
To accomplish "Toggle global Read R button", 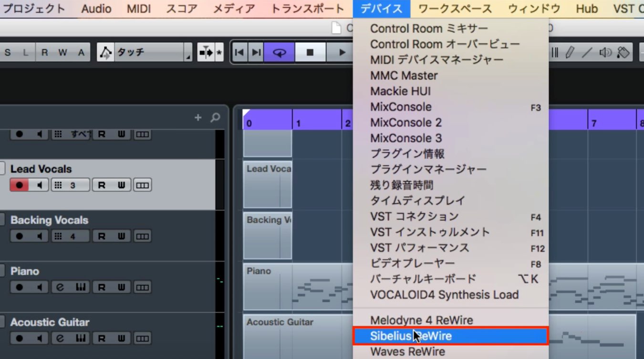I will (x=44, y=53).
